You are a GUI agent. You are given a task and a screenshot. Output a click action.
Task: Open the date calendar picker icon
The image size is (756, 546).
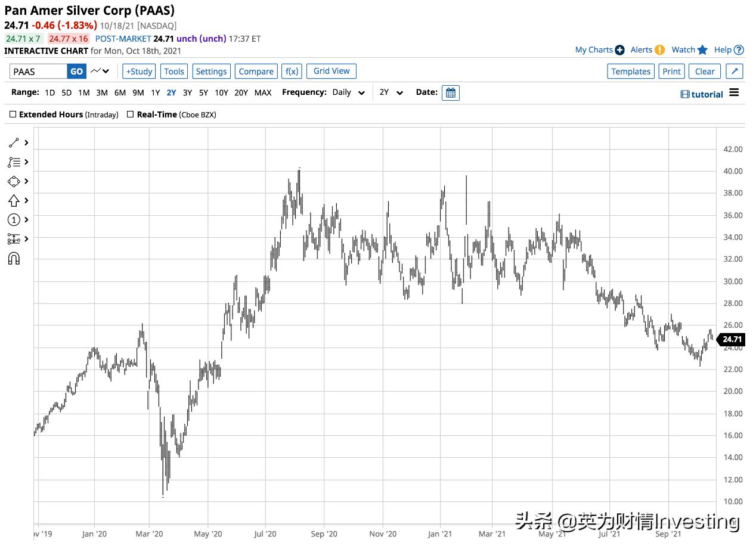point(451,93)
